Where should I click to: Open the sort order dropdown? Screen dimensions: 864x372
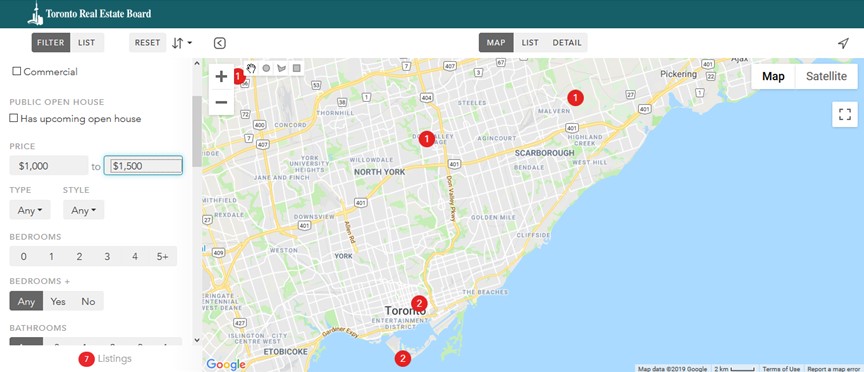click(x=181, y=43)
